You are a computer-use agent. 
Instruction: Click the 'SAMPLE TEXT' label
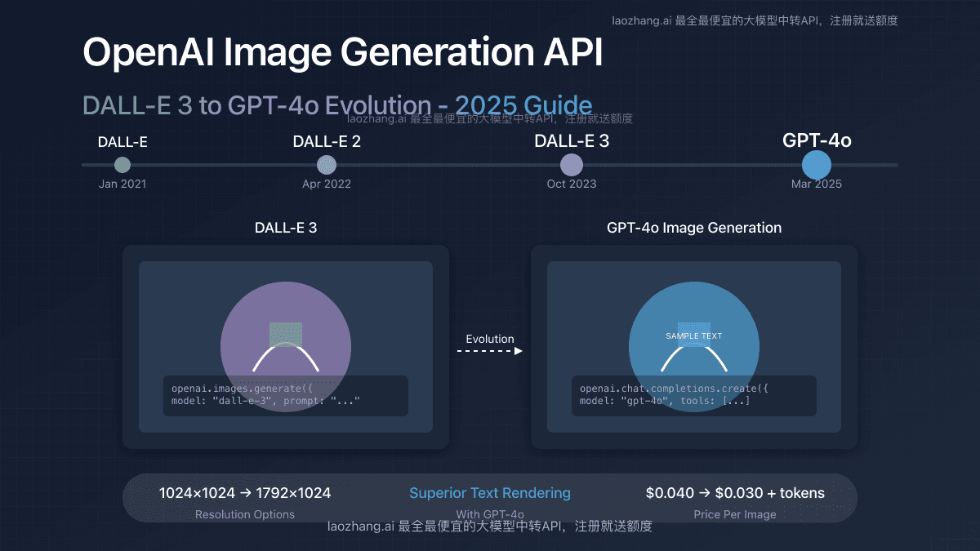(x=694, y=335)
